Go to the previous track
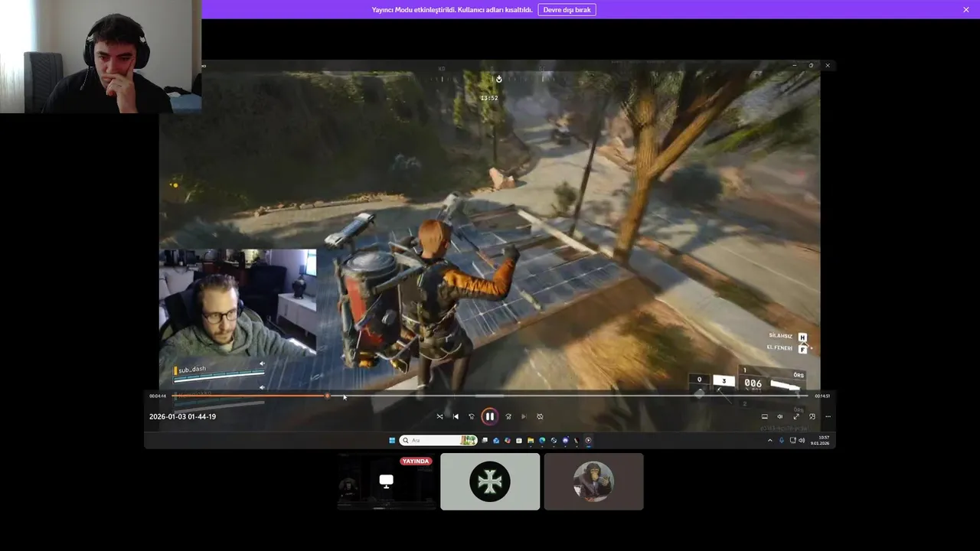The width and height of the screenshot is (980, 551). coord(456,416)
